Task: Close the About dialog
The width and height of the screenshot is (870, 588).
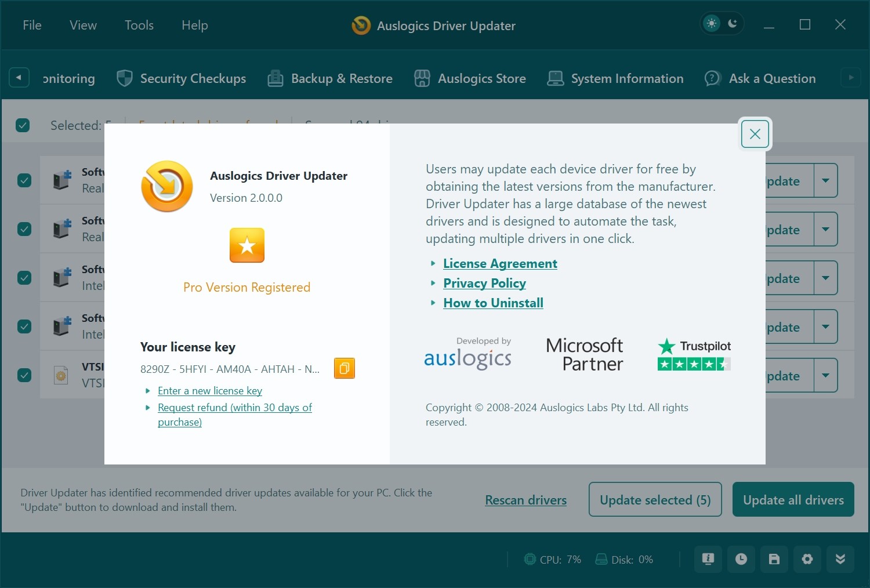Action: 755,134
